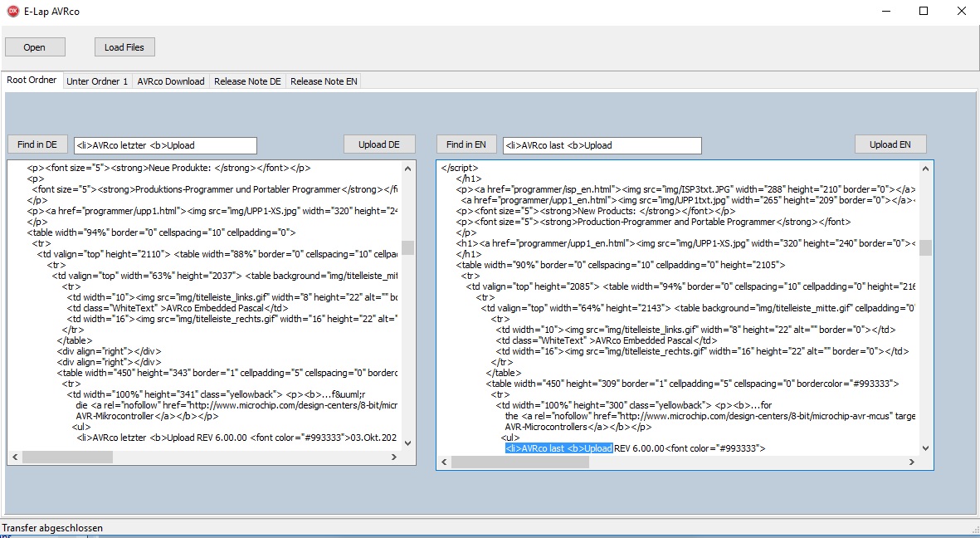Click the DE line with td valign="top" height="2110"

point(217,255)
